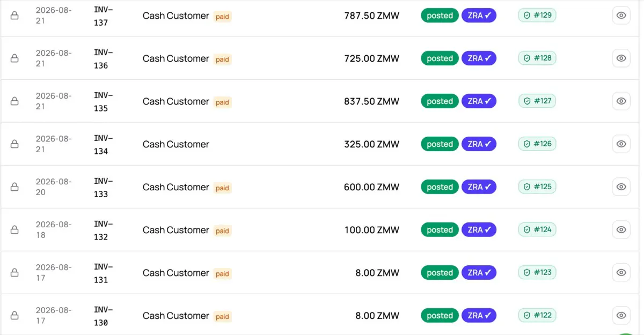This screenshot has width=644, height=335.
Task: Select invoice number INV-136
Action: [103, 59]
